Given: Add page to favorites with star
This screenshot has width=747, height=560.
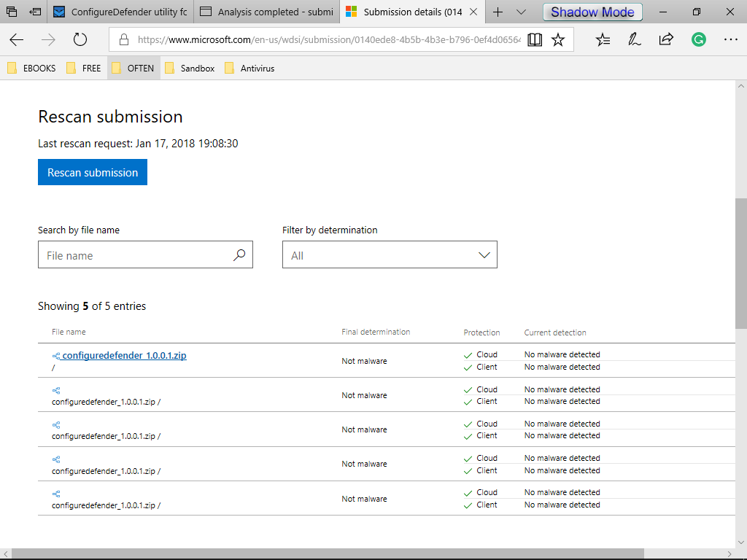Looking at the screenshot, I should [x=558, y=39].
